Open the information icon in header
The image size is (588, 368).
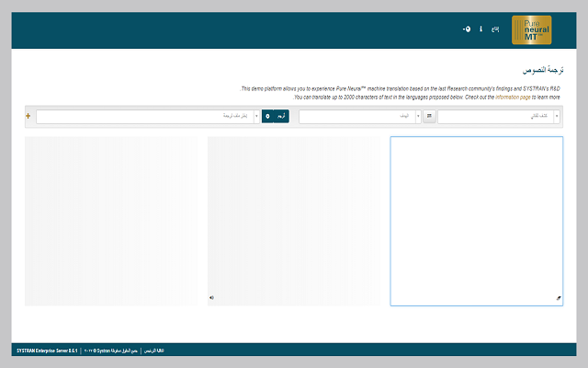(481, 29)
